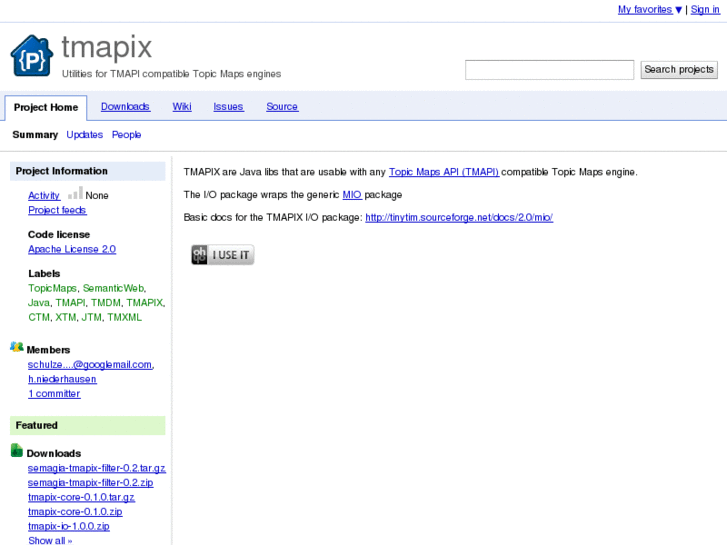Open the Updates sub-tab
This screenshot has height=545, width=727.
[x=84, y=135]
